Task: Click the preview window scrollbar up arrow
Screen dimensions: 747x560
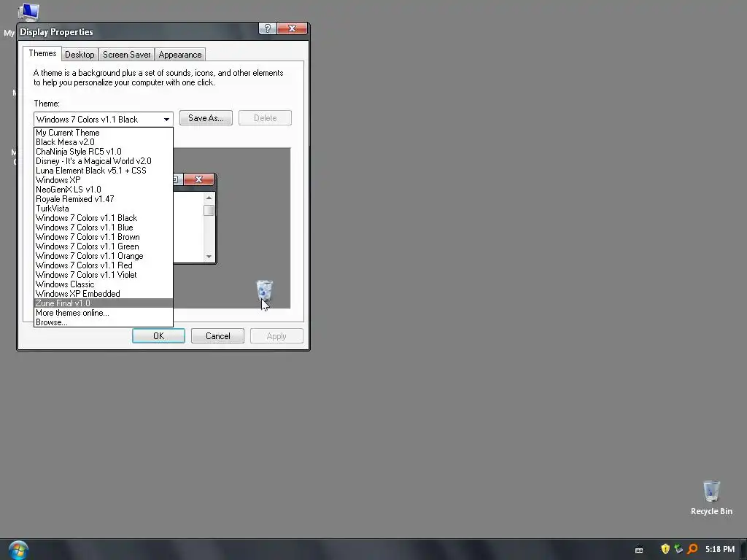Action: pyautogui.click(x=209, y=198)
